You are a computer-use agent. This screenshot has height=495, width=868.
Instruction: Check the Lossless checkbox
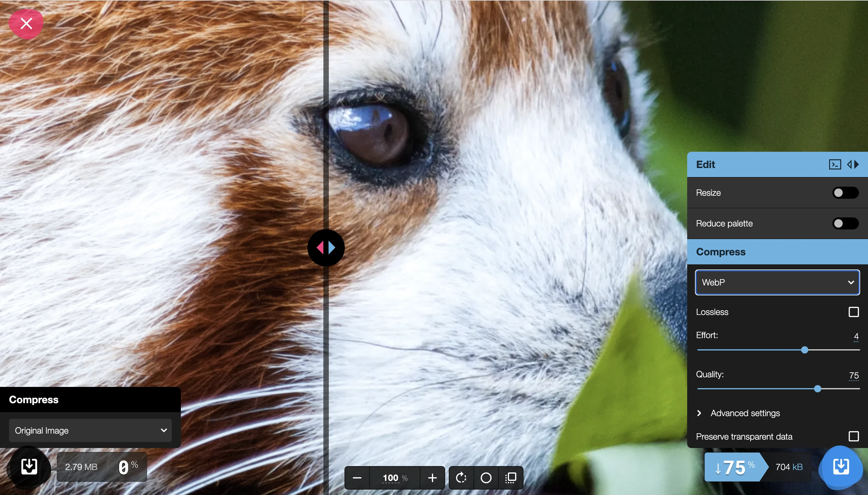(x=853, y=312)
